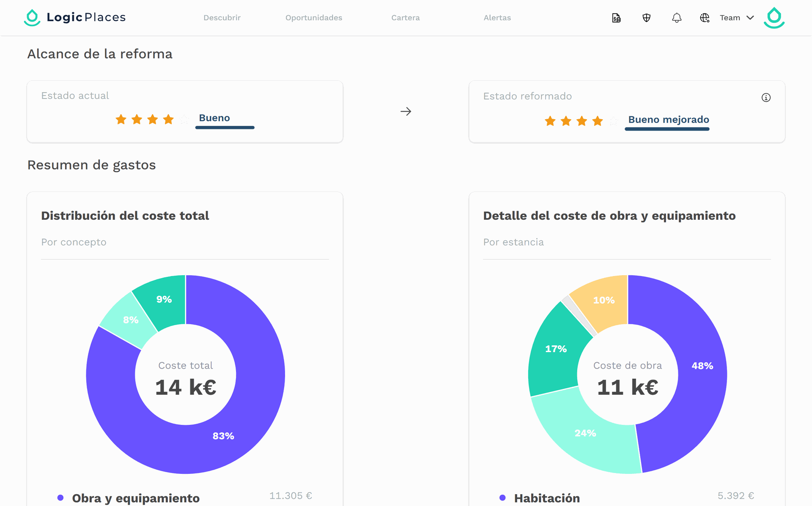Image resolution: width=812 pixels, height=506 pixels.
Task: Open the document report icon in header
Action: pyautogui.click(x=616, y=18)
